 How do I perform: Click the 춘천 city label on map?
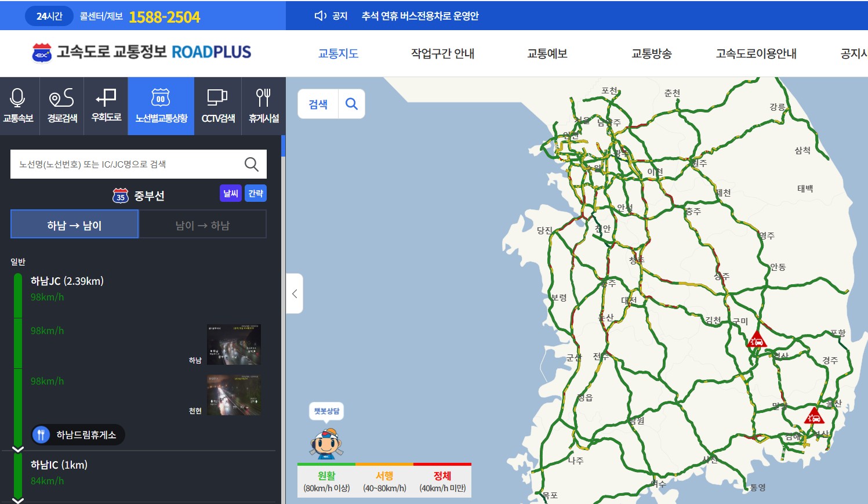pyautogui.click(x=672, y=93)
